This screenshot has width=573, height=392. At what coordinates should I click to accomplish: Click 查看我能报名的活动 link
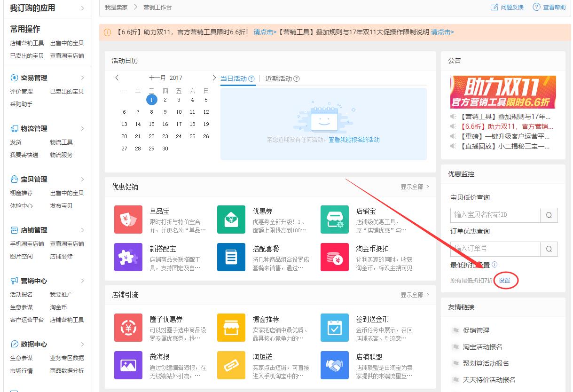(x=354, y=140)
